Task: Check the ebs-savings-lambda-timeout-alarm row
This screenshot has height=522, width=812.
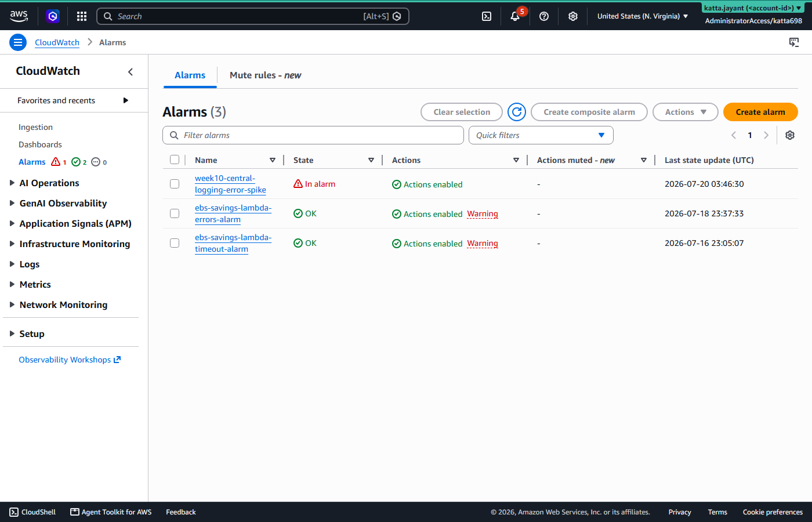Action: pos(175,243)
